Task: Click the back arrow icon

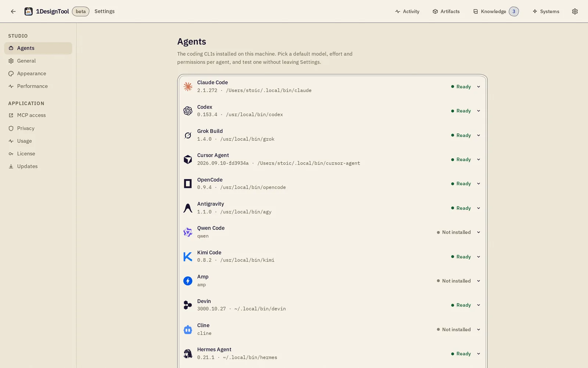Action: pyautogui.click(x=13, y=11)
